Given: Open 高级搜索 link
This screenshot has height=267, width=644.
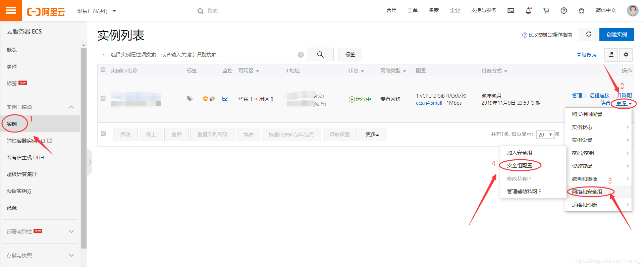Looking at the screenshot, I should pos(586,55).
